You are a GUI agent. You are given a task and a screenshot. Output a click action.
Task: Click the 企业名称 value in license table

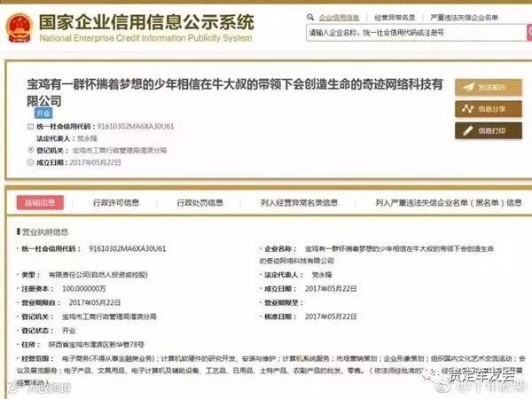tap(376, 254)
